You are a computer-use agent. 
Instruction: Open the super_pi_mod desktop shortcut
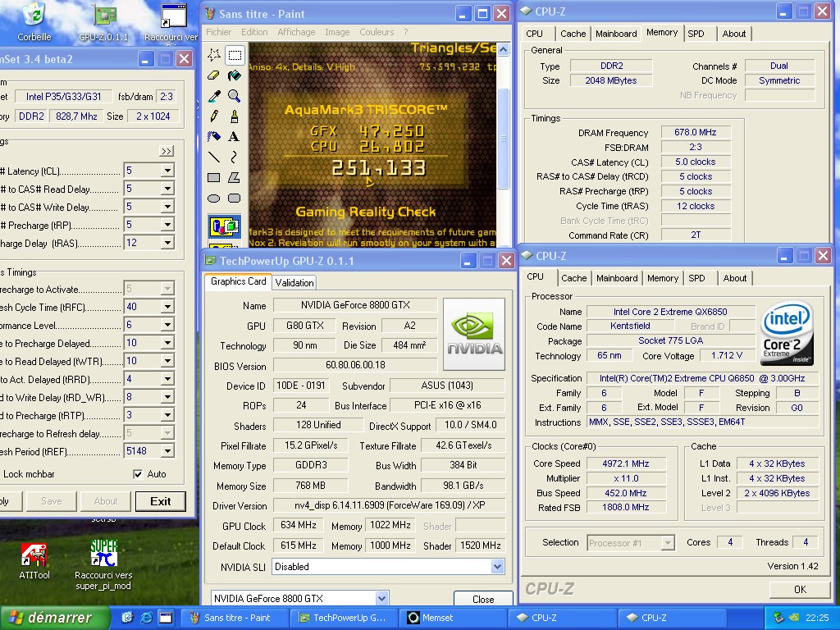(x=103, y=565)
